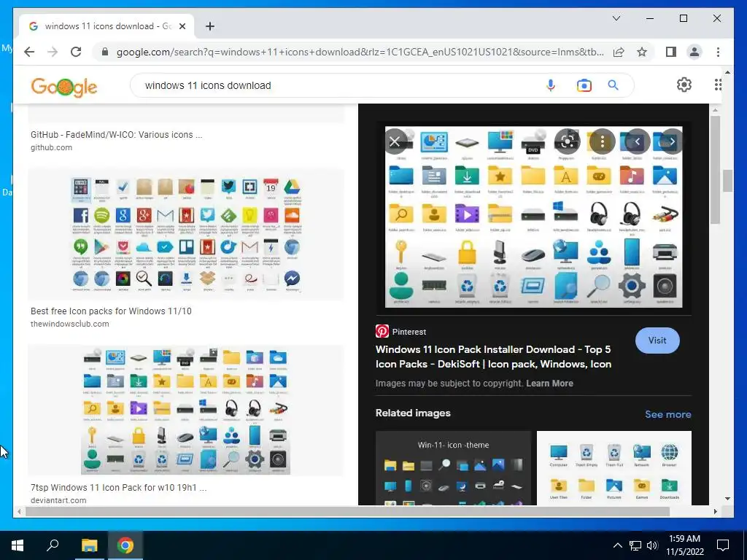Bookmark this page with star icon
Image resolution: width=747 pixels, height=560 pixels.
(642, 52)
